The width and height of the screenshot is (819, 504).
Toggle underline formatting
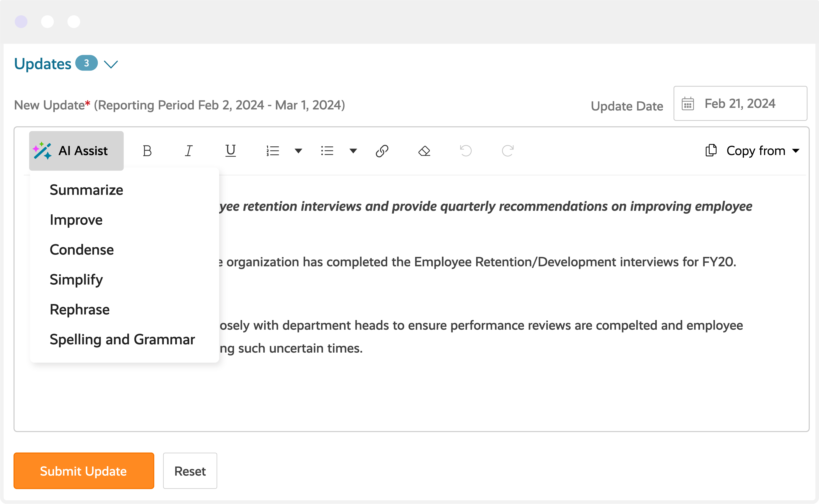tap(230, 151)
